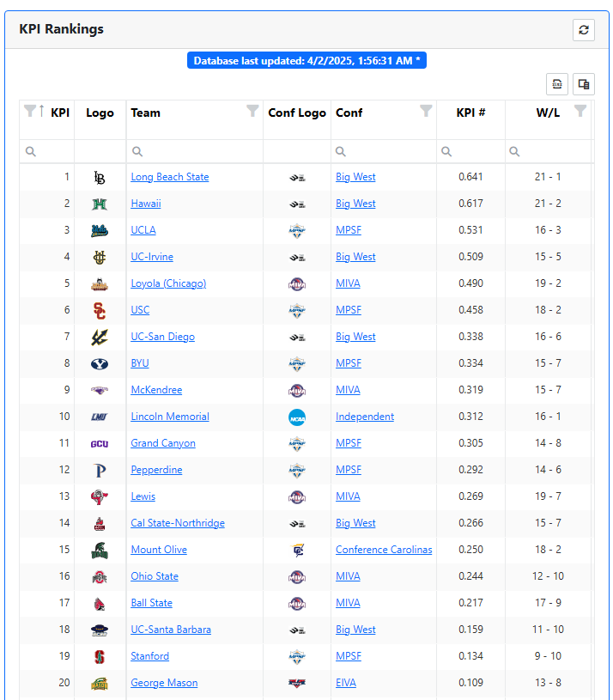The height and width of the screenshot is (700, 613).
Task: Open the EIVA conference link
Action: pos(346,683)
